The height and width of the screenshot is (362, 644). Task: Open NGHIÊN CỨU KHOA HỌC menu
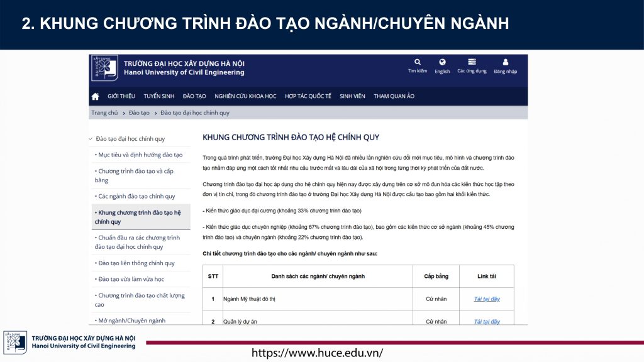click(245, 96)
